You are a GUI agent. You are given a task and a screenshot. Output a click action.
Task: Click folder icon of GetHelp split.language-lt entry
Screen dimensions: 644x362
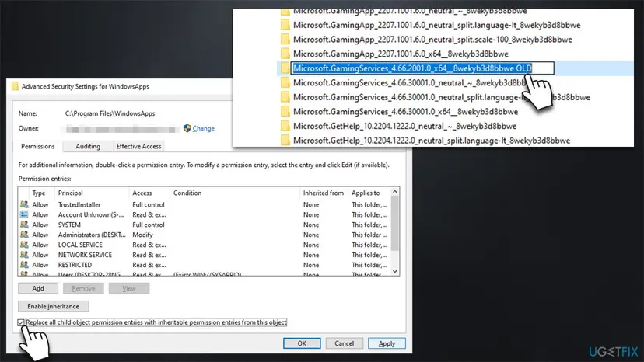(x=285, y=141)
